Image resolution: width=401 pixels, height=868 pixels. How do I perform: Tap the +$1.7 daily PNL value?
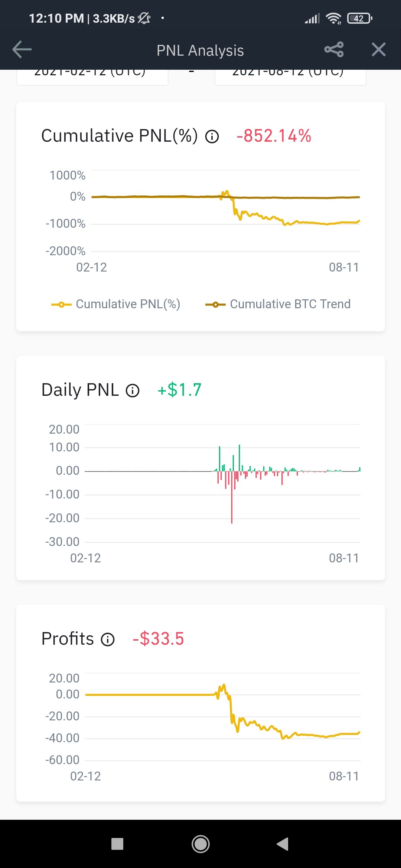pos(179,390)
